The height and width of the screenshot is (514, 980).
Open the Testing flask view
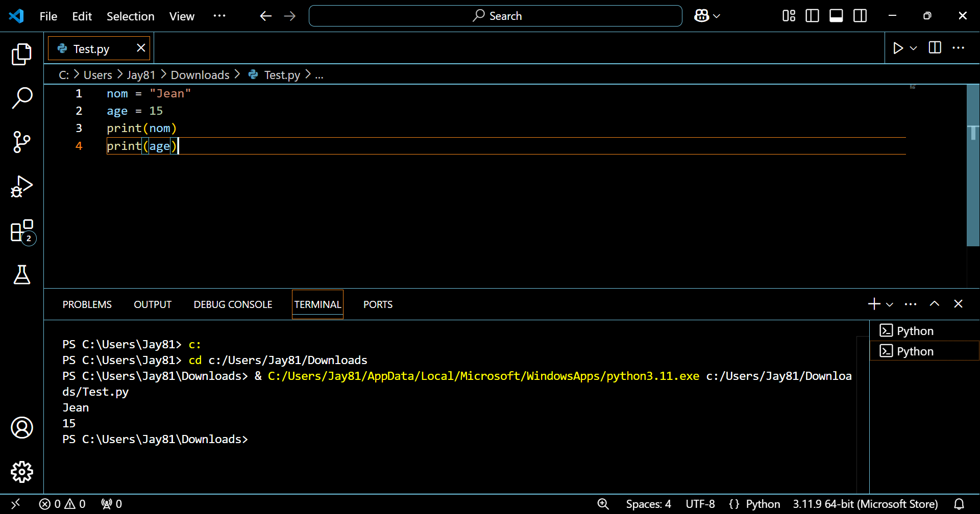tap(21, 275)
